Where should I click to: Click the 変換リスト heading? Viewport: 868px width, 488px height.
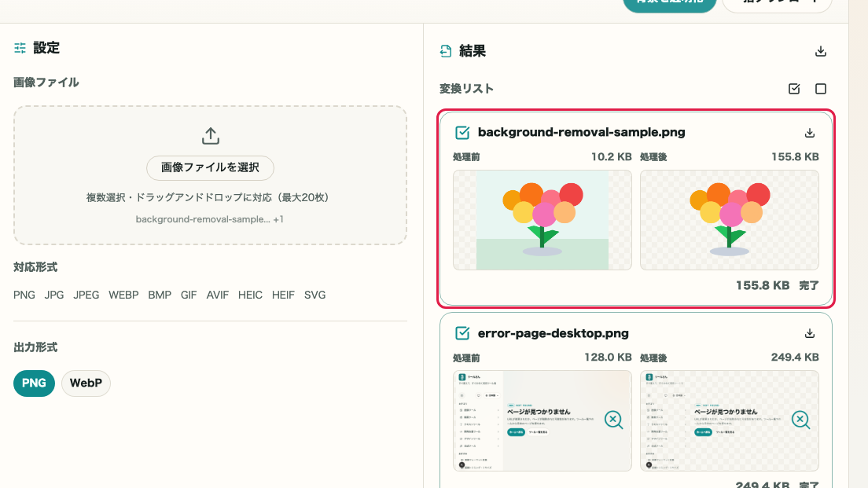(x=466, y=89)
